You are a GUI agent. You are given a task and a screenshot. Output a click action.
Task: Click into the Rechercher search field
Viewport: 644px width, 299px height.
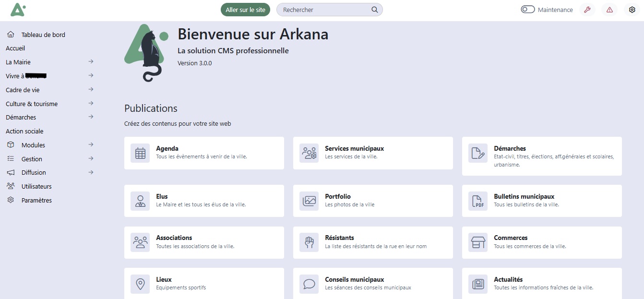tap(324, 10)
